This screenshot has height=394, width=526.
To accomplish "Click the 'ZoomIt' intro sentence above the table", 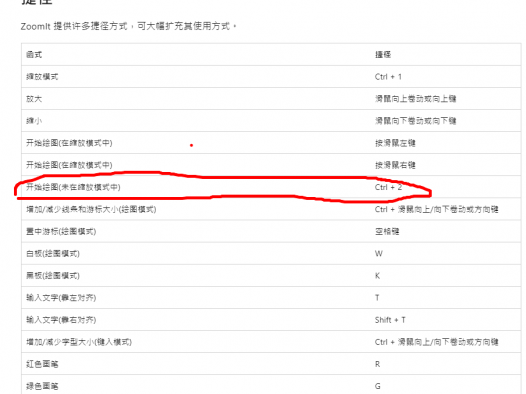I will [x=128, y=26].
